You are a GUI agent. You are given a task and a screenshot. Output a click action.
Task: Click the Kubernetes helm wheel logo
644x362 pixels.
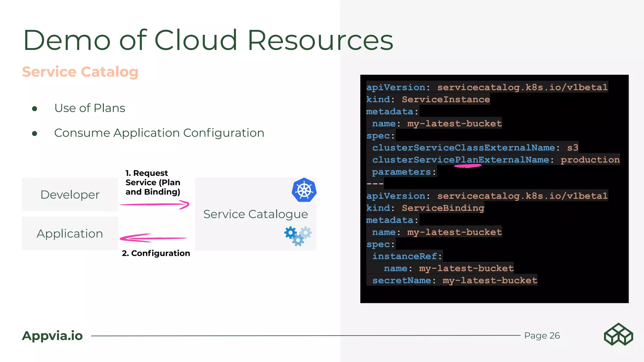pos(304,190)
